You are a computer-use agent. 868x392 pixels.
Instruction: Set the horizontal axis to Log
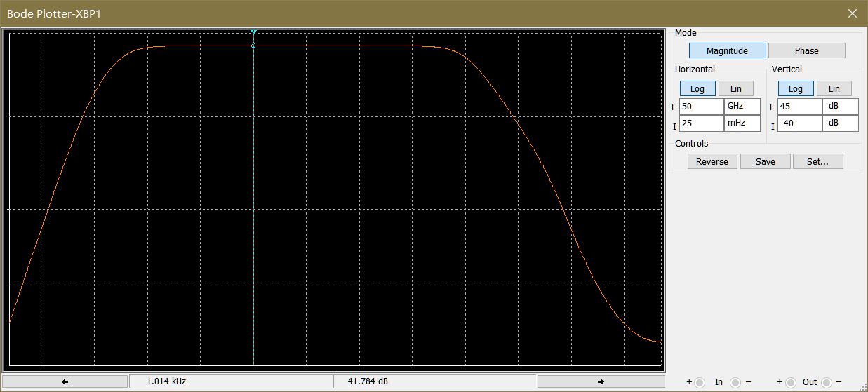click(x=697, y=88)
